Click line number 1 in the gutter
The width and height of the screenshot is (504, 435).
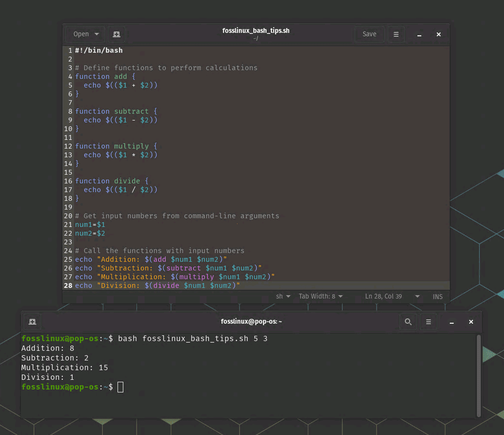coord(70,50)
